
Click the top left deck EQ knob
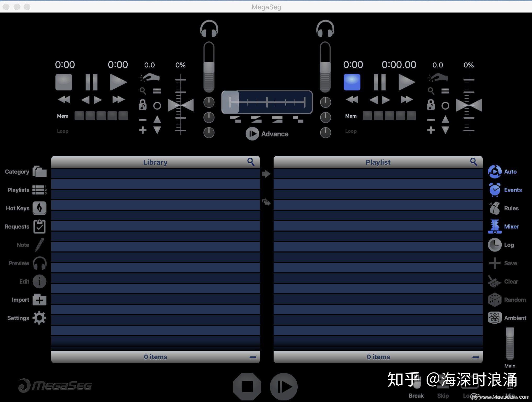(x=209, y=102)
